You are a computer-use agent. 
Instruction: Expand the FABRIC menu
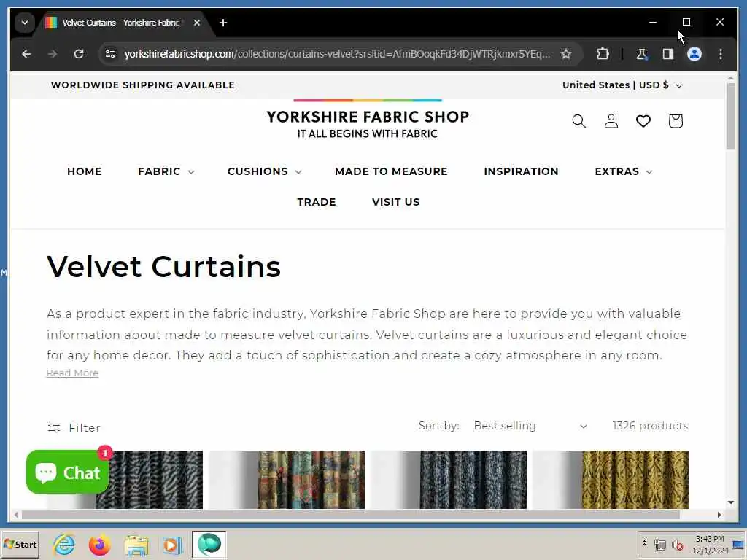click(x=166, y=171)
